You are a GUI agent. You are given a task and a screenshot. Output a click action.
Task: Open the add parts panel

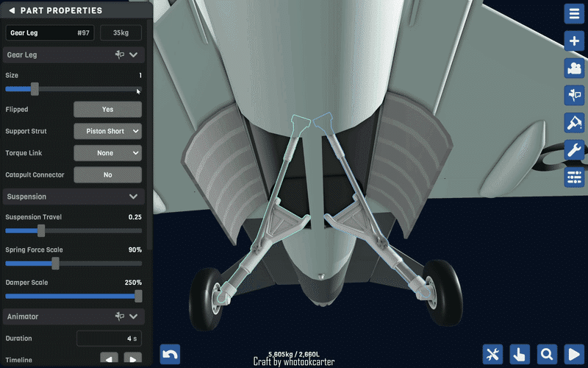click(x=574, y=41)
